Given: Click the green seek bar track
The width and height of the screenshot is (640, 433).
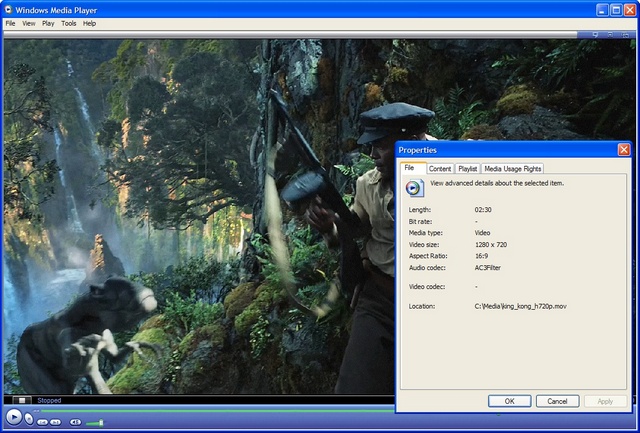Looking at the screenshot, I should tap(216, 411).
